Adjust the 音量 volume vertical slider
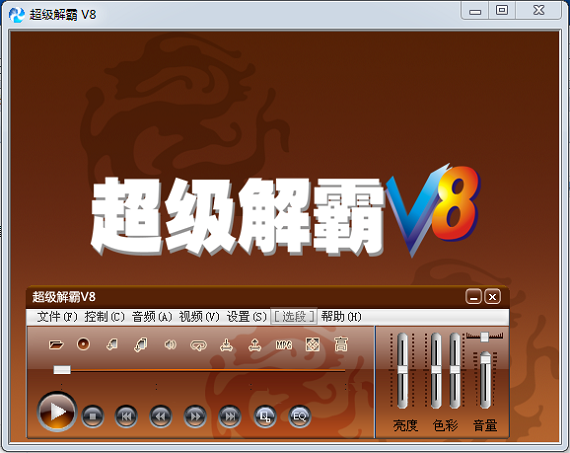The image size is (570, 453). (x=485, y=380)
